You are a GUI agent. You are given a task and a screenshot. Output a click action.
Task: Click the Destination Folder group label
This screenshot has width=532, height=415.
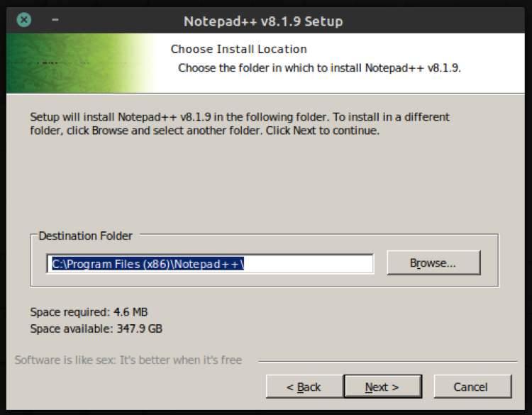85,236
